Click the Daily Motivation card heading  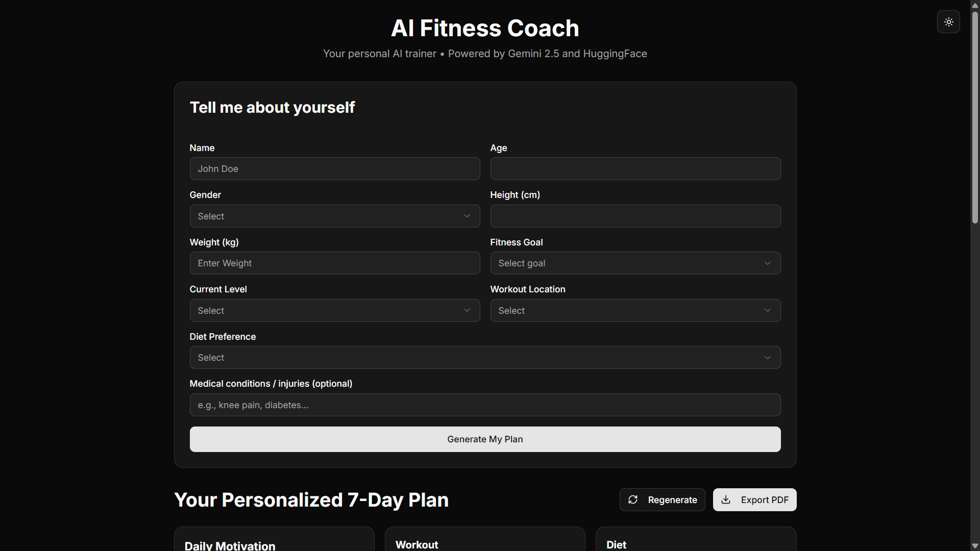pos(230,545)
